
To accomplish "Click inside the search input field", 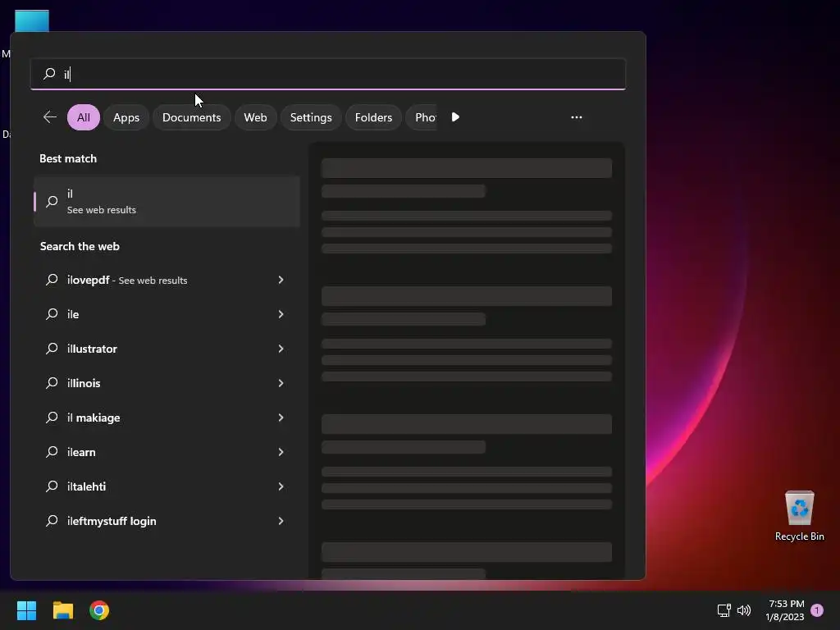I will pyautogui.click(x=328, y=74).
